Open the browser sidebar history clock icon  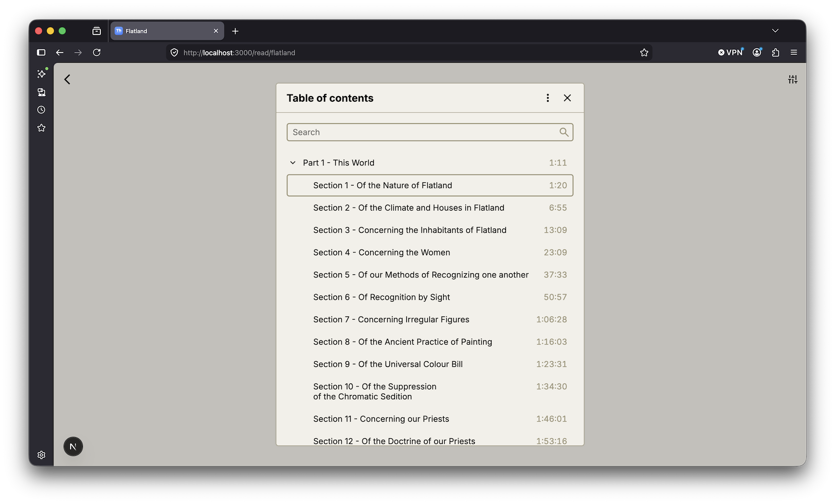[42, 110]
